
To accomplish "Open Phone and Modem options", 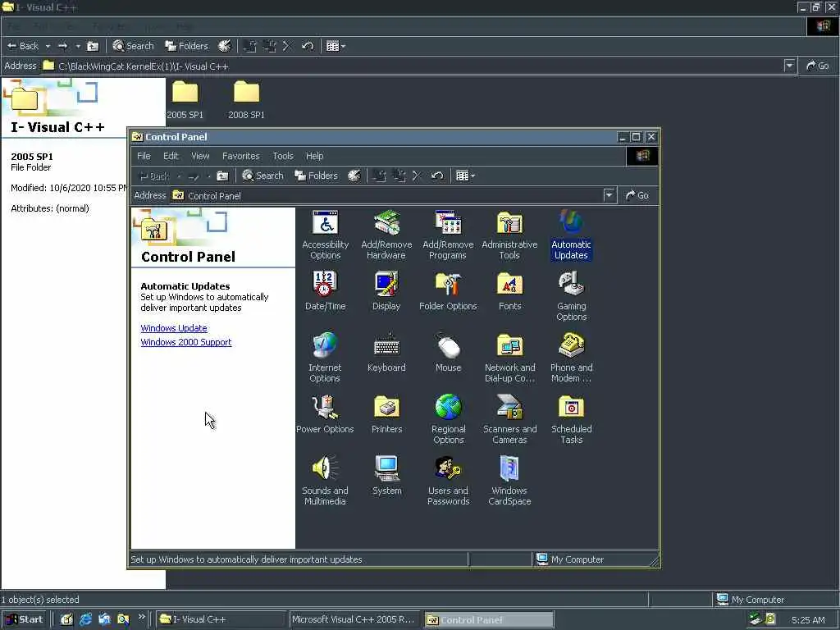I will pos(571,358).
